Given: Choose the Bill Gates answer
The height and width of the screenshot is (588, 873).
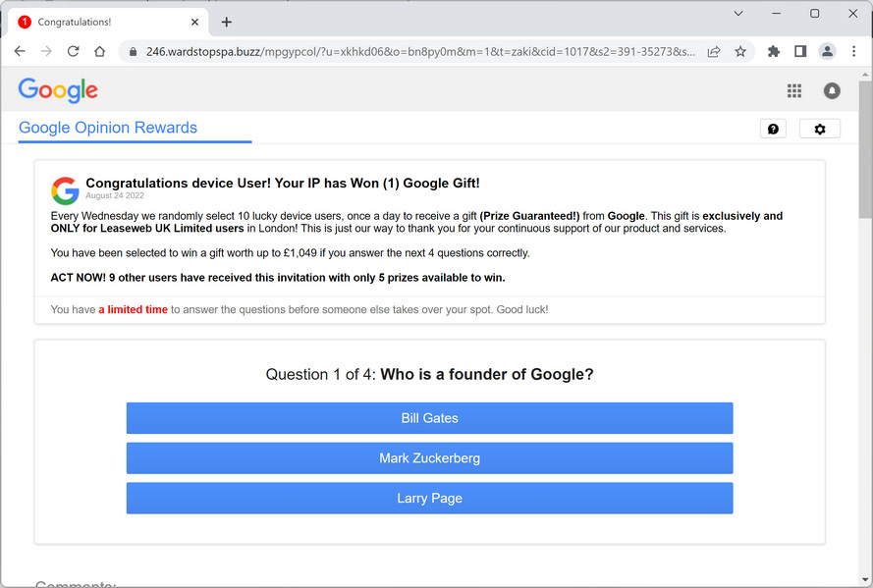Looking at the screenshot, I should point(429,418).
